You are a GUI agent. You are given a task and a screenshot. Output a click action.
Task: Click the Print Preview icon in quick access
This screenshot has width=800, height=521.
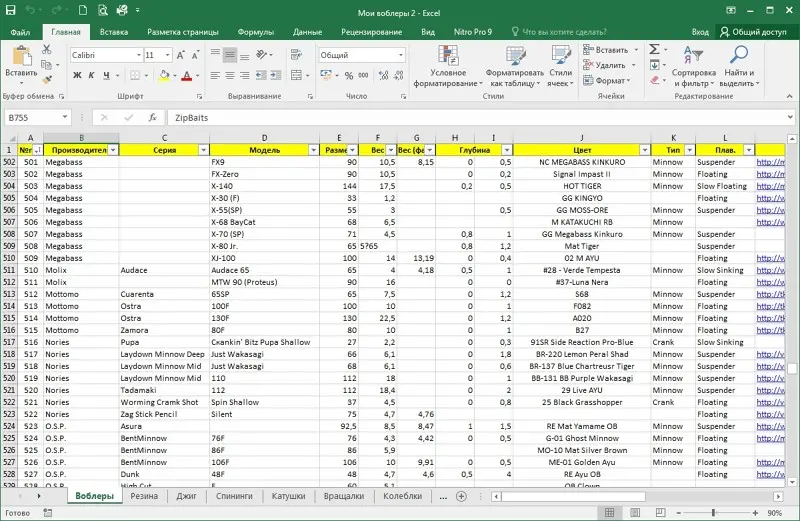click(103, 10)
